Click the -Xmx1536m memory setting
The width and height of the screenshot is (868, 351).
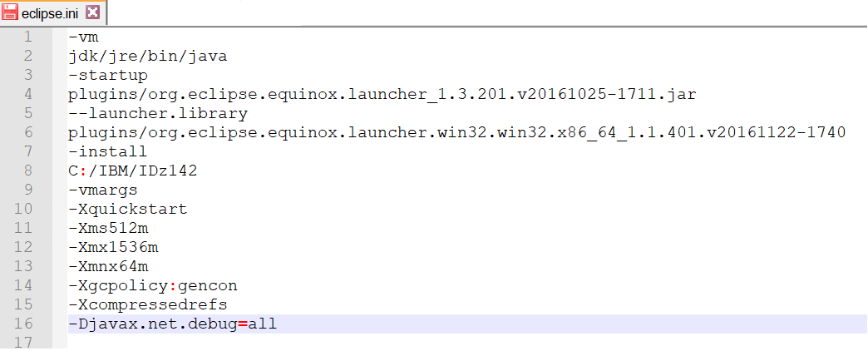pos(113,248)
